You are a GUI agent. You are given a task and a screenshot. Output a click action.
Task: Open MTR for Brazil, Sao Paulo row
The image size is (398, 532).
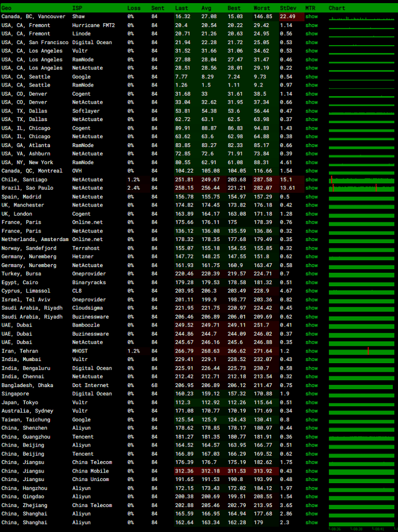click(x=312, y=188)
